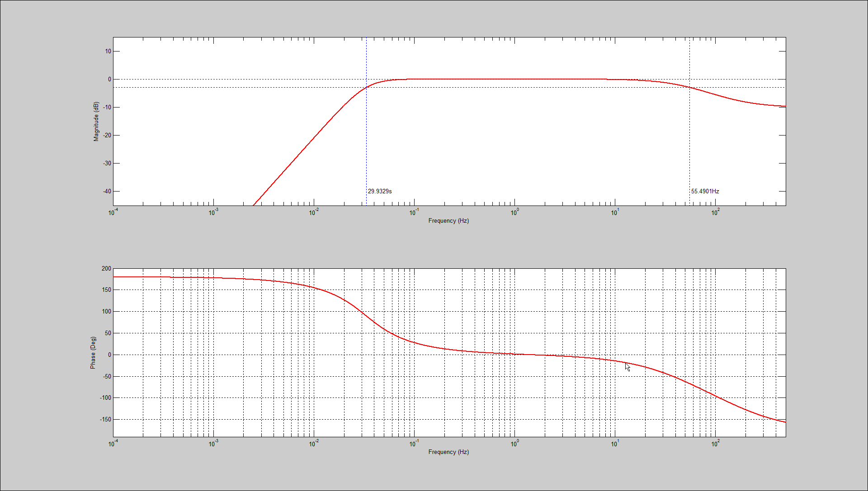Image resolution: width=868 pixels, height=491 pixels.
Task: Click the 10^-4 frequency tick of magnitude plot
Action: click(113, 212)
